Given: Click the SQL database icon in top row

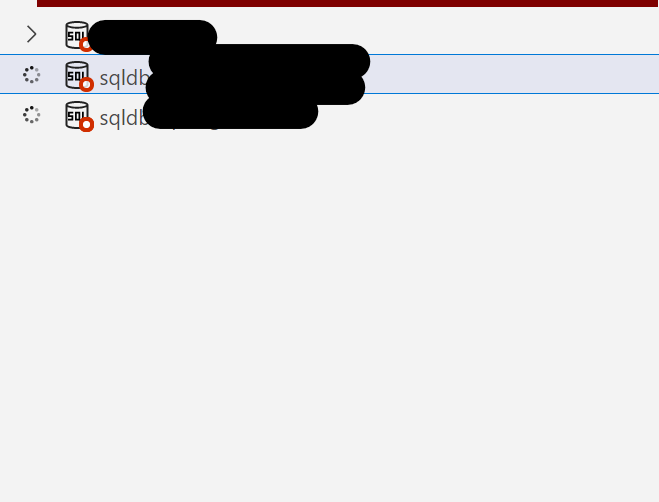Looking at the screenshot, I should point(77,35).
